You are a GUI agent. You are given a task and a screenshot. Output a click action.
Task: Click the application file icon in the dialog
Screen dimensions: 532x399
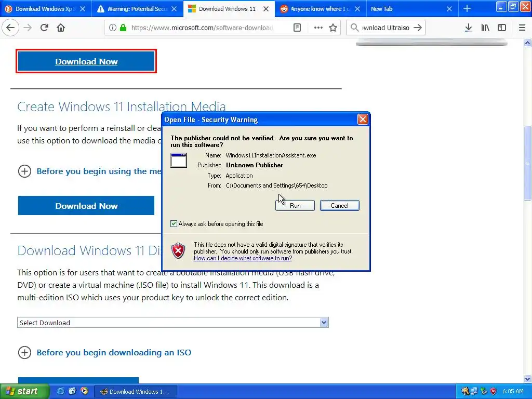[x=179, y=160]
